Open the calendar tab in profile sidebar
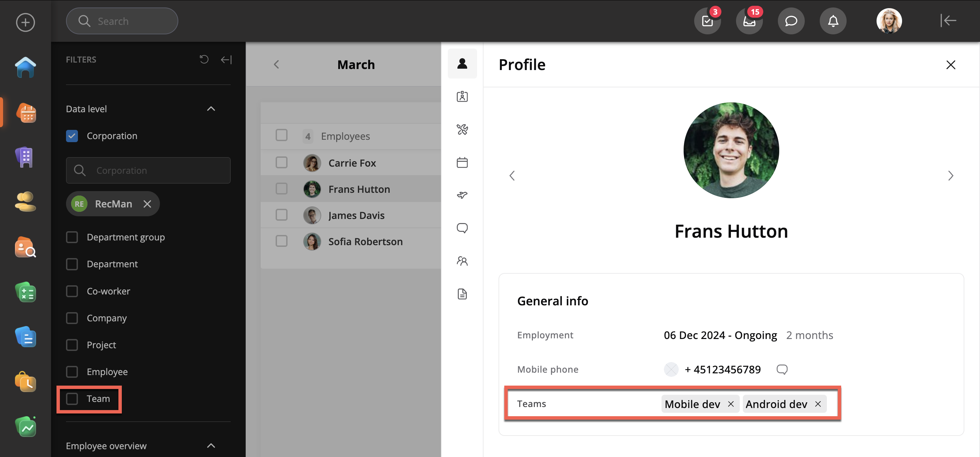 tap(462, 162)
